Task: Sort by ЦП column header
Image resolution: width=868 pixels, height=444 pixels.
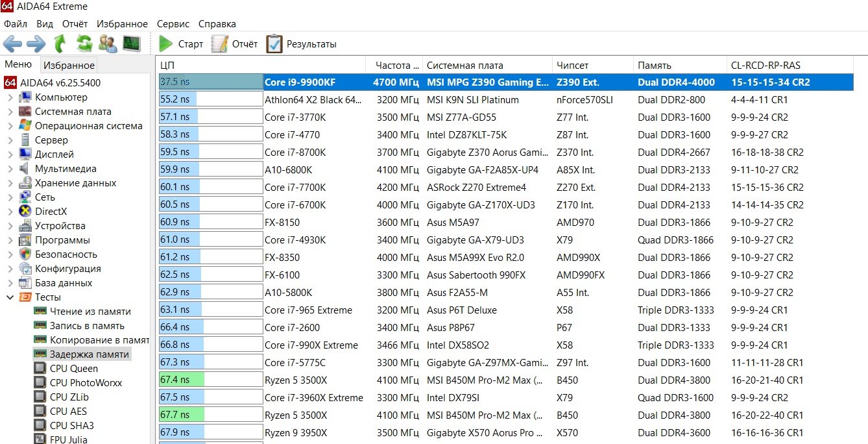Action: (261, 65)
